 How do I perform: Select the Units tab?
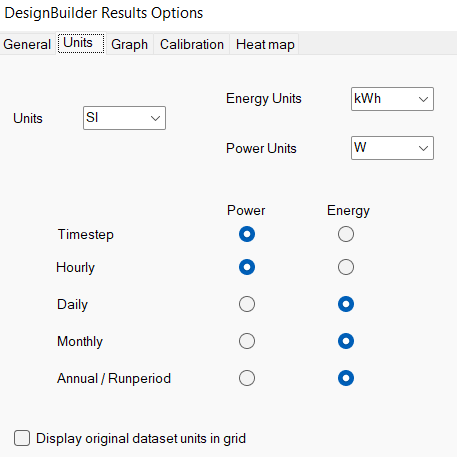(x=81, y=43)
